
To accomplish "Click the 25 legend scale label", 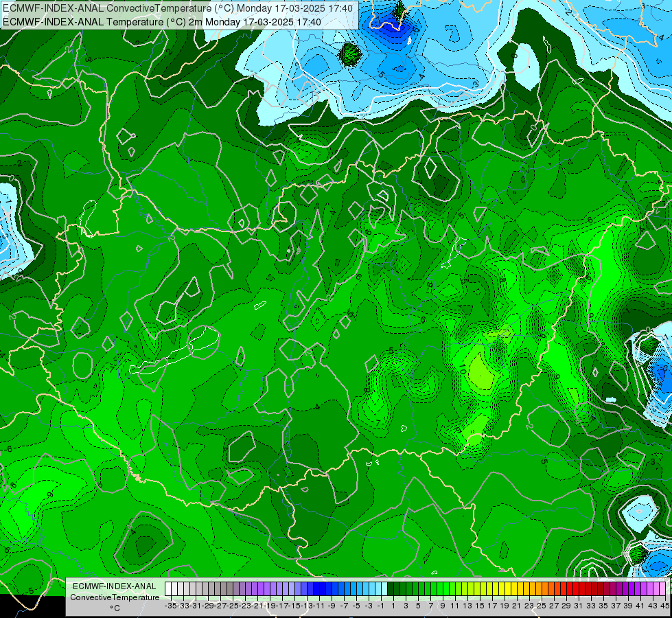I will 542,606.
